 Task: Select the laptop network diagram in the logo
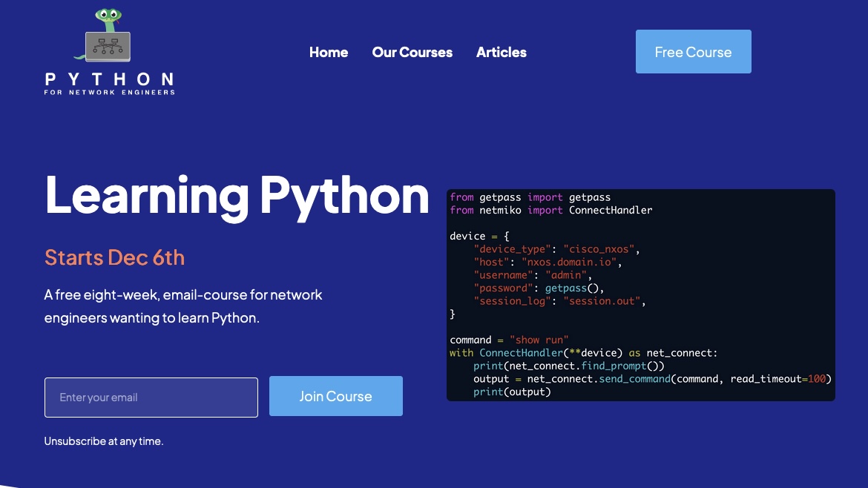pyautogui.click(x=109, y=44)
